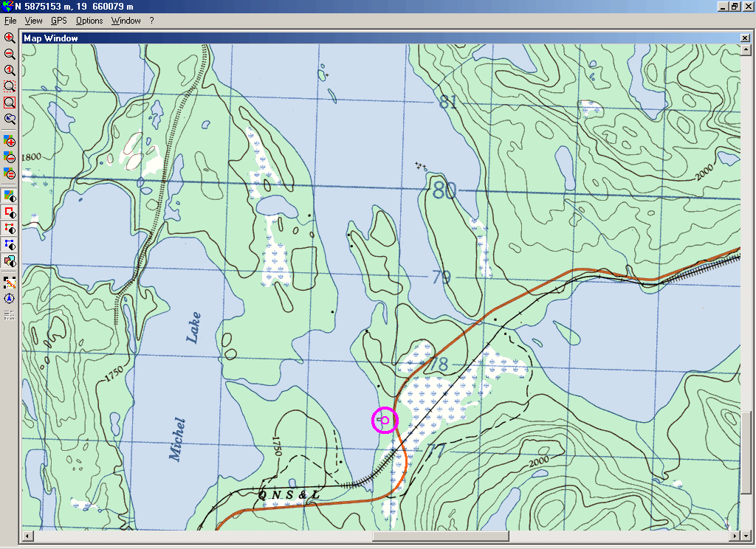
Task: Click the greyed-out list icon in toolbar
Action: 10,315
